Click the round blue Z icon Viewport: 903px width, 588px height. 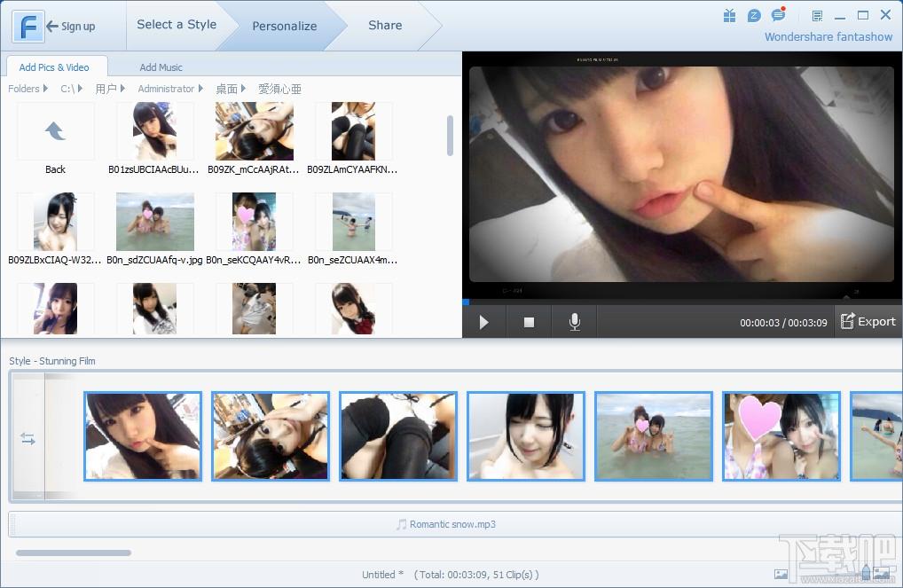754,15
